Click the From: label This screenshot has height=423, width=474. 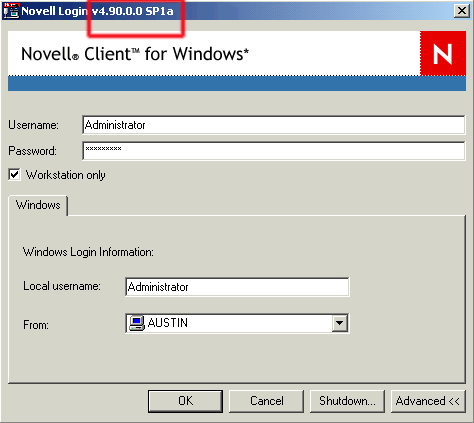coord(36,324)
